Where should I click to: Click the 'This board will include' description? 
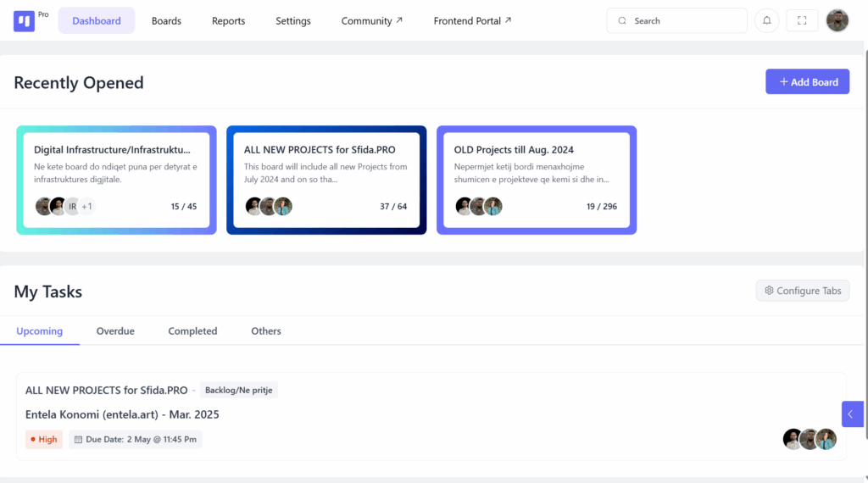click(x=325, y=173)
